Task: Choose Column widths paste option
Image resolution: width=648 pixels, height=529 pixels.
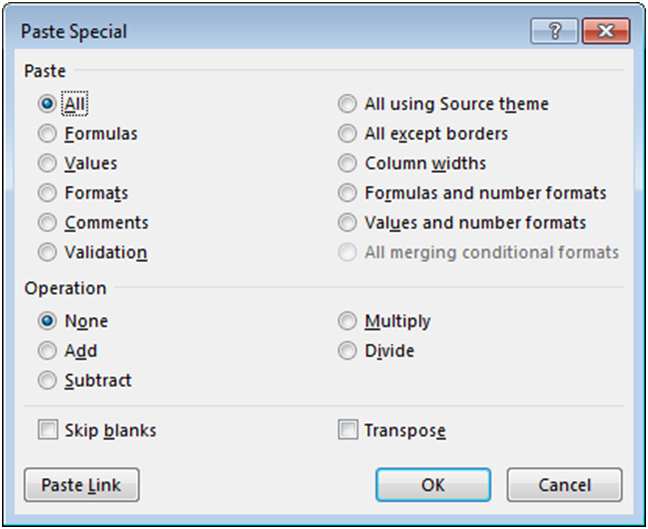Action: pyautogui.click(x=347, y=163)
